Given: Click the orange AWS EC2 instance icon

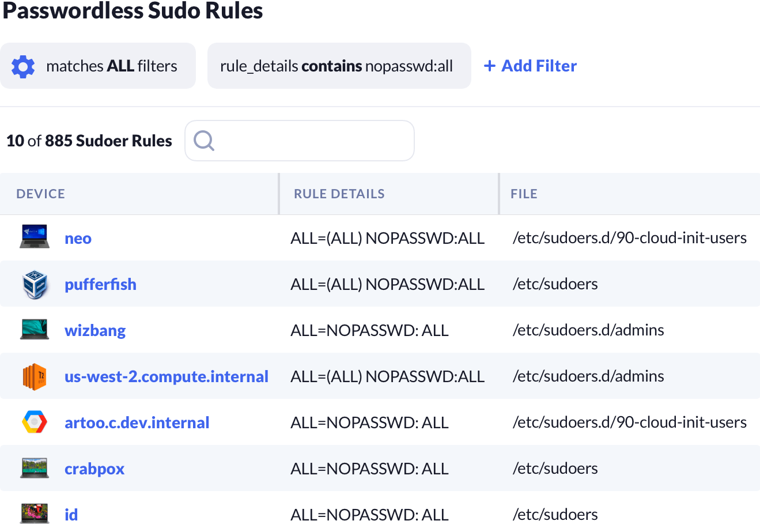Looking at the screenshot, I should pos(35,376).
